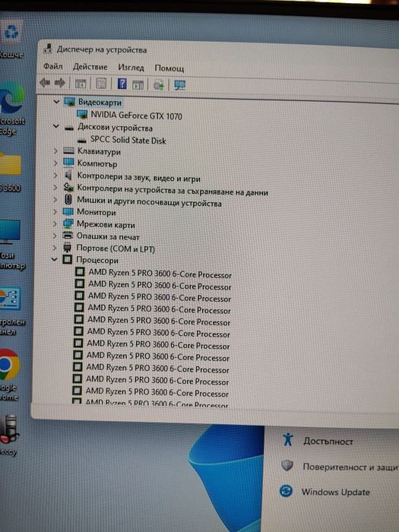Image resolution: width=399 pixels, height=532 pixels.
Task: Expand the Монитори chevron
Action: pos(55,212)
